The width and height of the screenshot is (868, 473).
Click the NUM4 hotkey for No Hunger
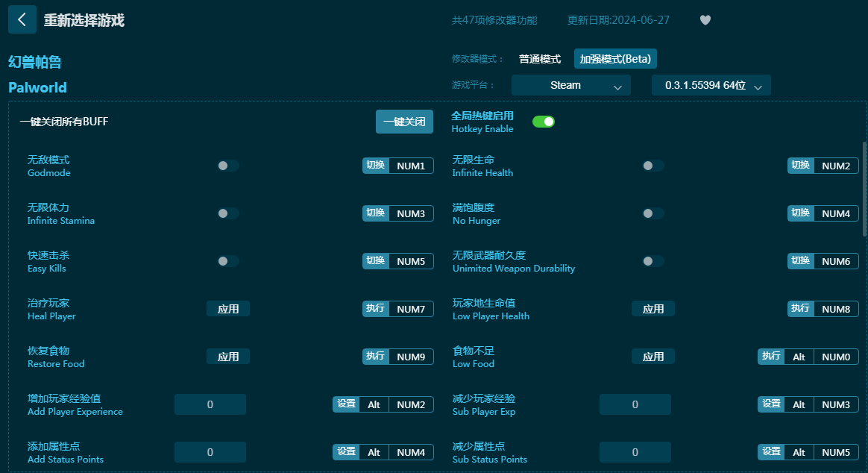(x=836, y=213)
